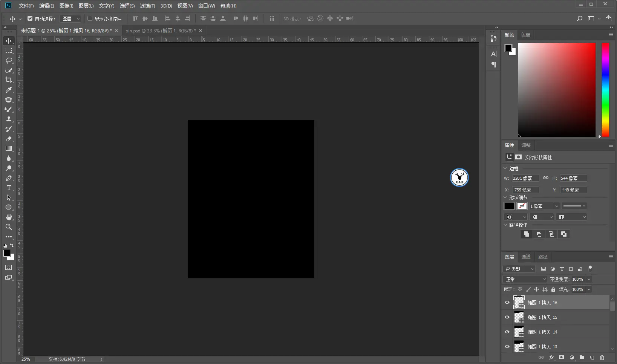617x364 pixels.
Task: Select the Hand tool
Action: click(9, 217)
